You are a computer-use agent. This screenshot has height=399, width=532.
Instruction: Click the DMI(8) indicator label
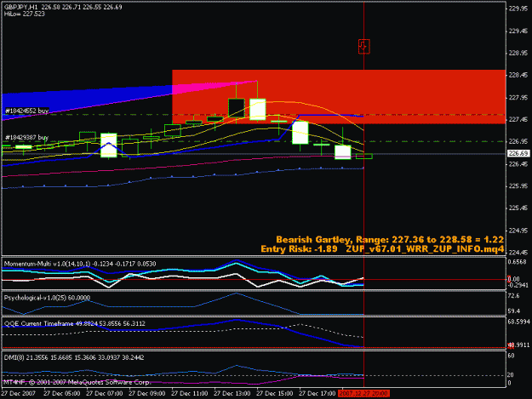point(74,357)
